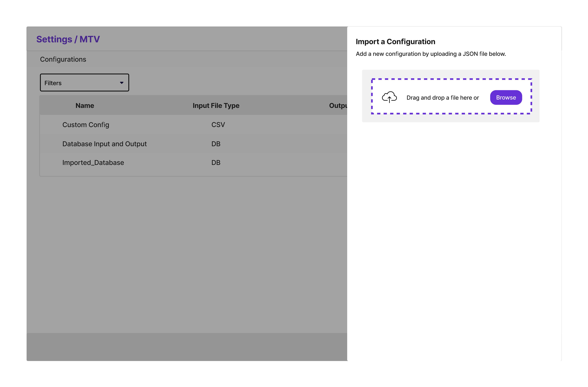
Task: Select the Configurations tab
Action: tap(63, 59)
